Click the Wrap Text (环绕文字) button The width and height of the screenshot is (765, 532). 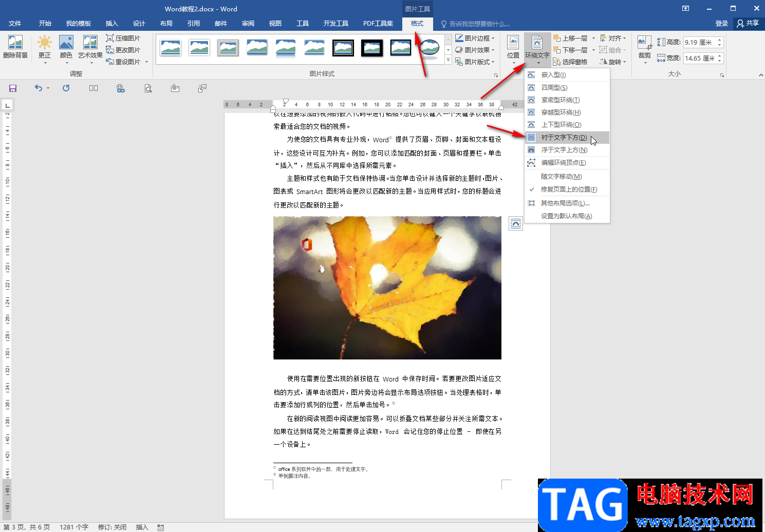tap(537, 49)
